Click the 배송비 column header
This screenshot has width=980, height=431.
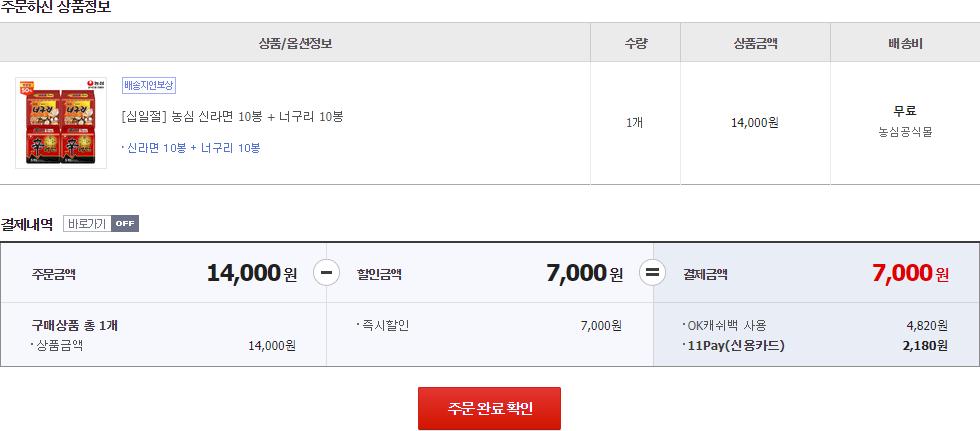pos(904,42)
